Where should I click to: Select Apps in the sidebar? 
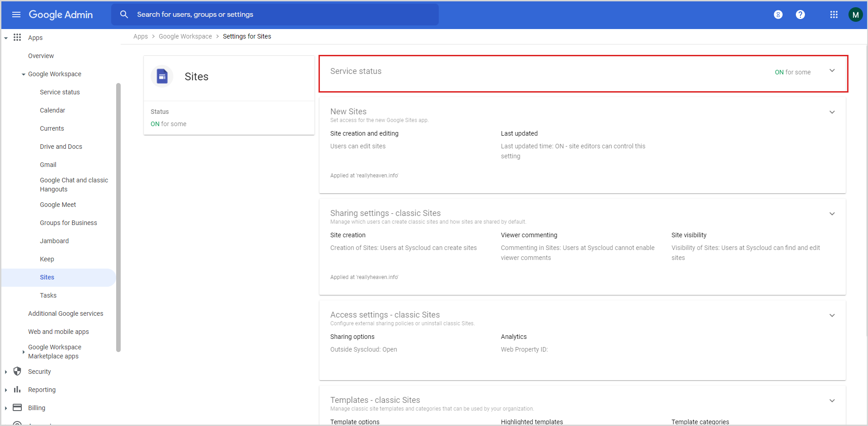pyautogui.click(x=35, y=38)
